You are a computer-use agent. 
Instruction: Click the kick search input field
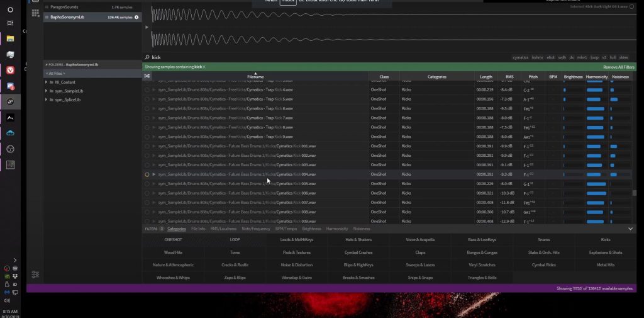[328, 57]
